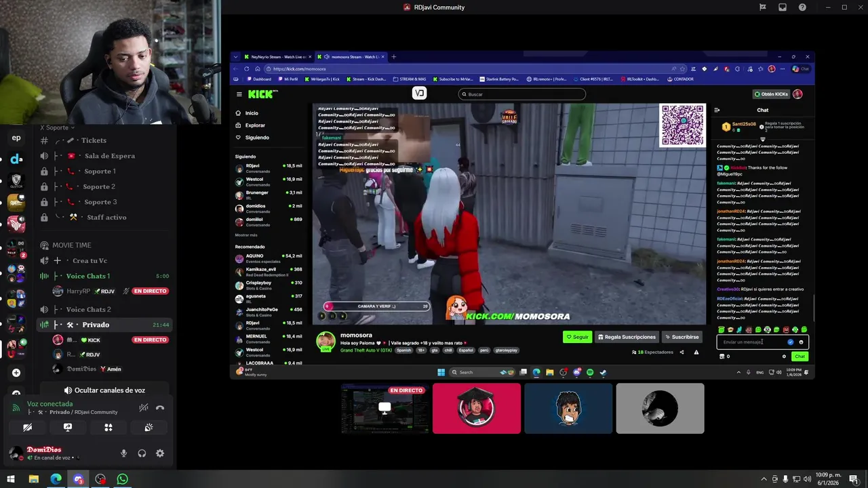This screenshot has width=868, height=488.
Task: Open soundboard button in voice panel
Action: tap(149, 428)
